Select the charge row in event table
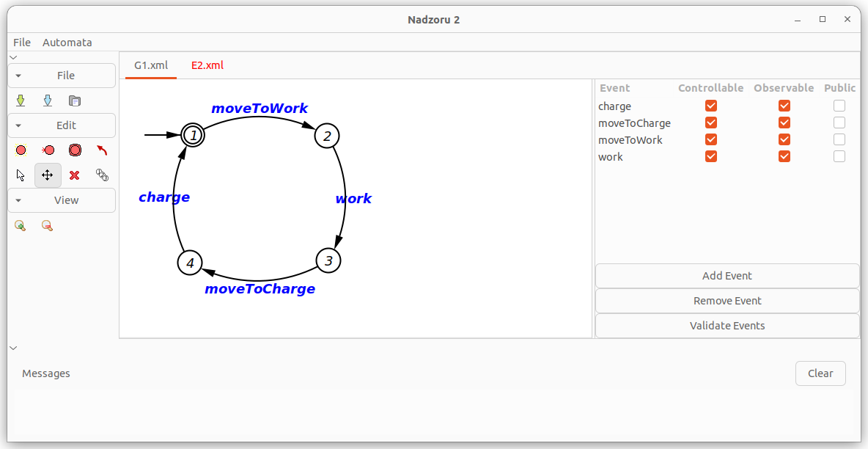 727,106
